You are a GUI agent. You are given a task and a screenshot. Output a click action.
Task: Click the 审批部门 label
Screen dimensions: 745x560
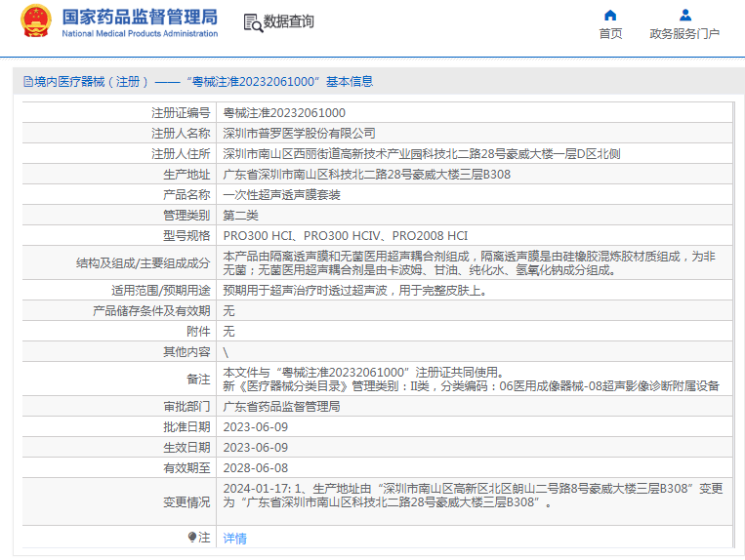pyautogui.click(x=186, y=406)
